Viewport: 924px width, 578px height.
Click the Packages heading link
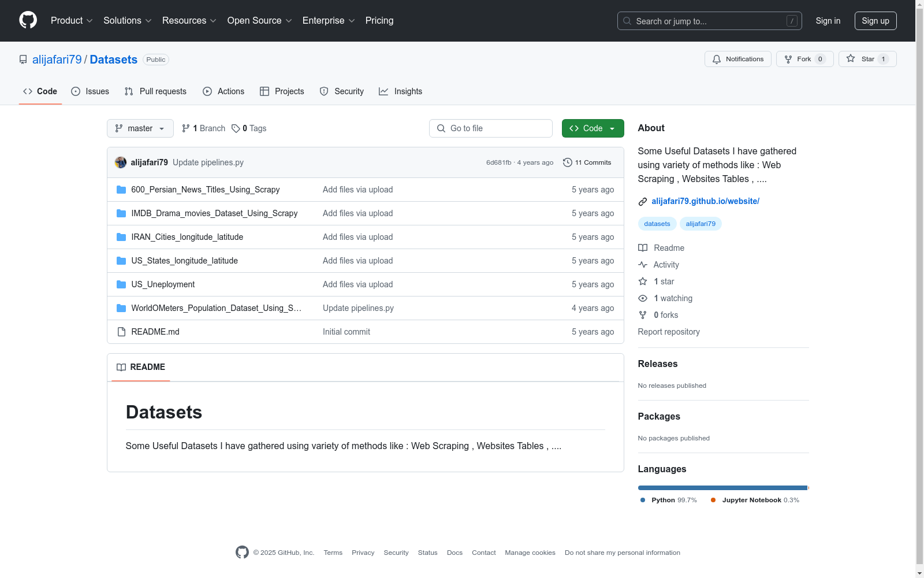point(659,416)
